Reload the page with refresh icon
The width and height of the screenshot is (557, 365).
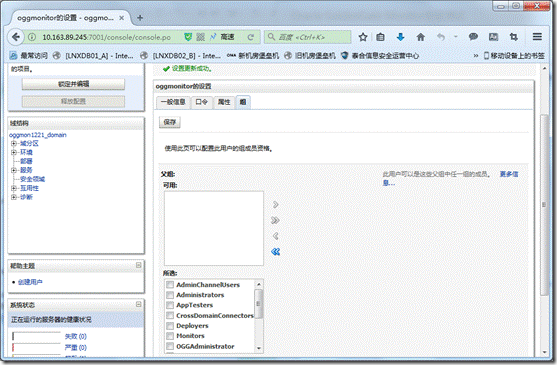[251, 37]
